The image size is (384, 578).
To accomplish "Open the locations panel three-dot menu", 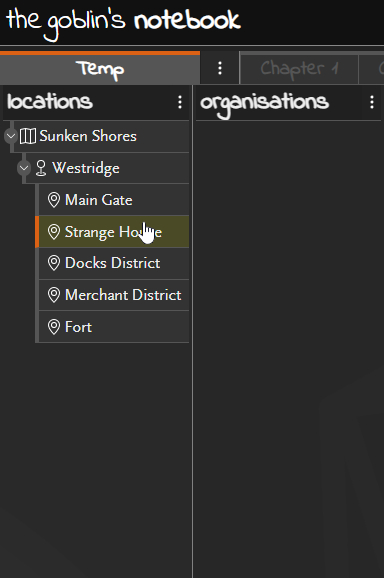I will coord(180,102).
